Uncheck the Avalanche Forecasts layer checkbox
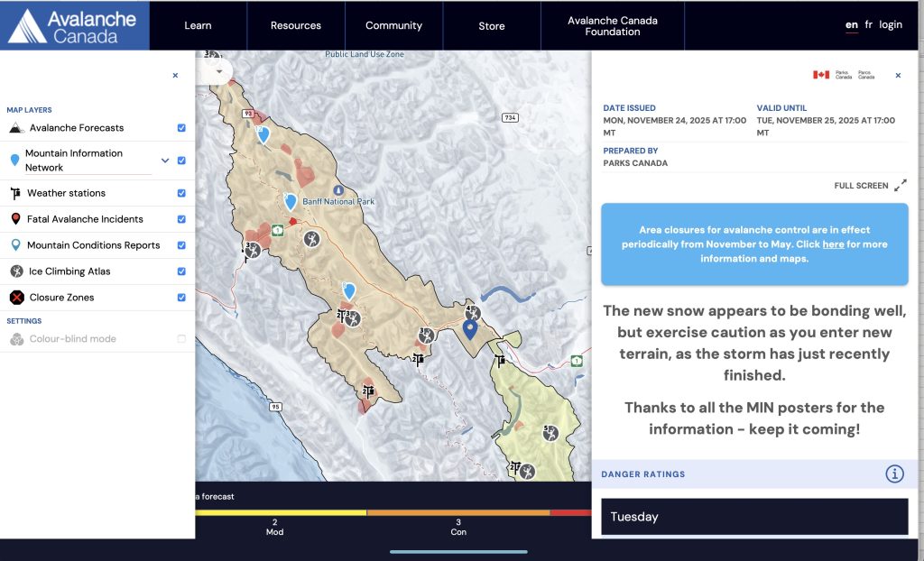The width and height of the screenshot is (924, 561). point(181,128)
